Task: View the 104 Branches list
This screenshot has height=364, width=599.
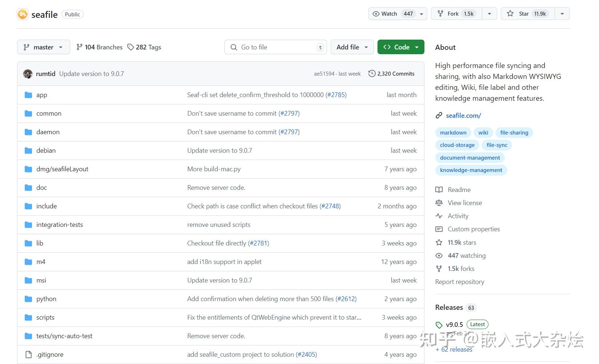Action: tap(99, 47)
